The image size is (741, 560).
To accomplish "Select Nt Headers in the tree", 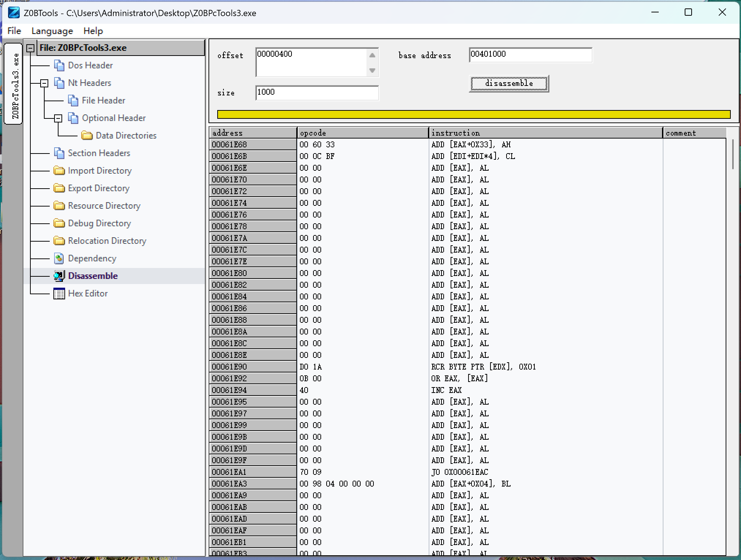I will [90, 83].
